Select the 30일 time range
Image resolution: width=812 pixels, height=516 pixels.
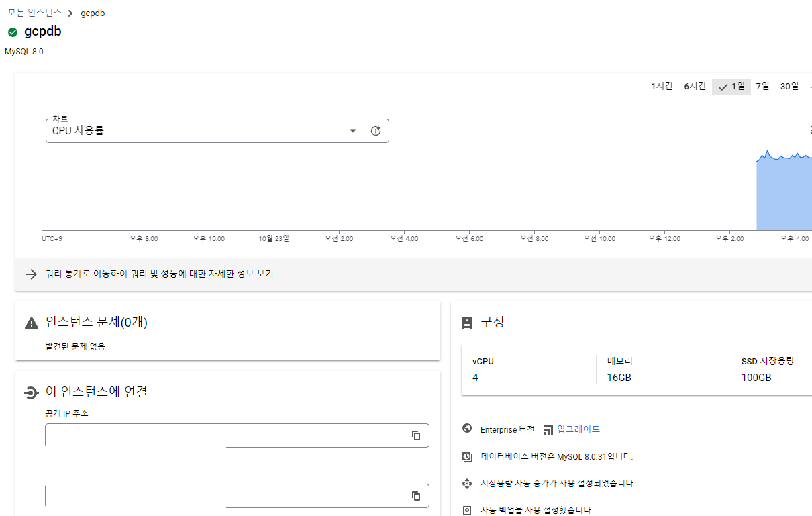click(x=789, y=86)
